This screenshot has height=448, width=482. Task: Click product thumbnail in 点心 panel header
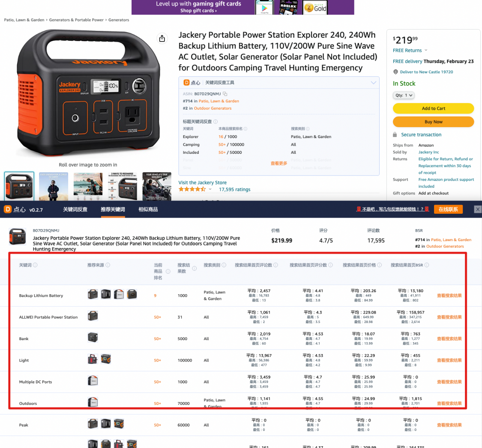coord(18,236)
